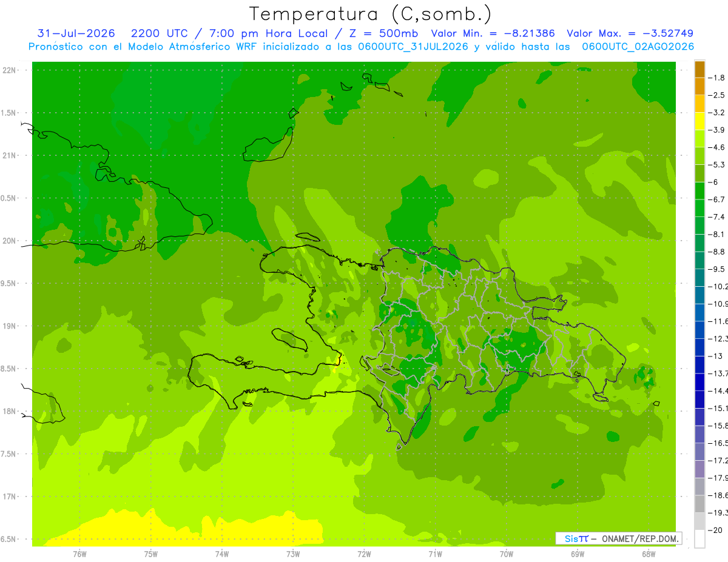Pick the teal swatch between -9.5 and -10.2
This screenshot has width=728, height=562.
699,278
